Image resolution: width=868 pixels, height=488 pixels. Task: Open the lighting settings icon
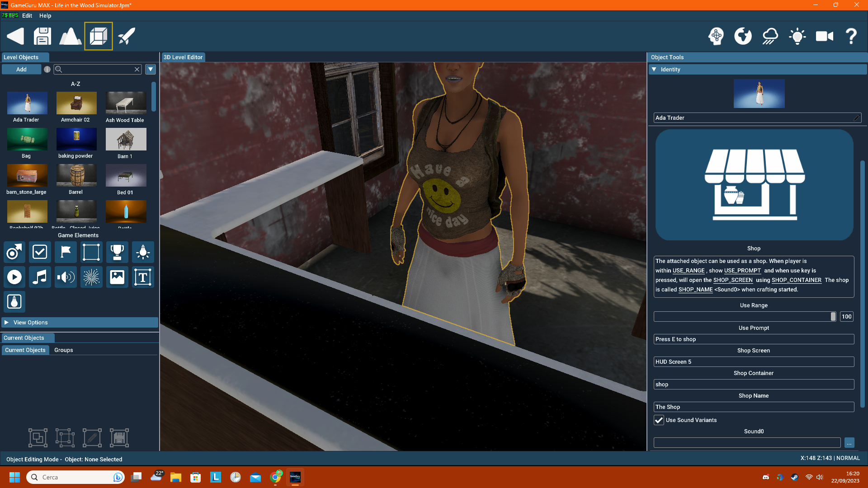click(x=797, y=36)
